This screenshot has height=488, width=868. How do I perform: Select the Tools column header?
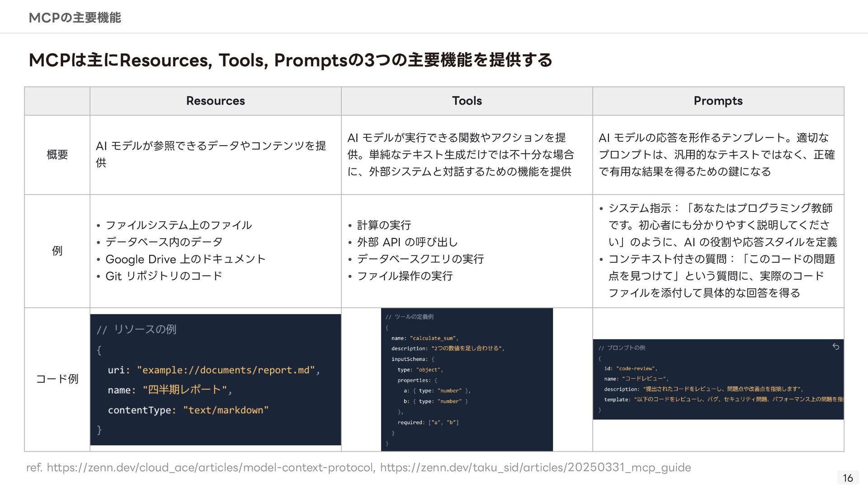tap(467, 101)
